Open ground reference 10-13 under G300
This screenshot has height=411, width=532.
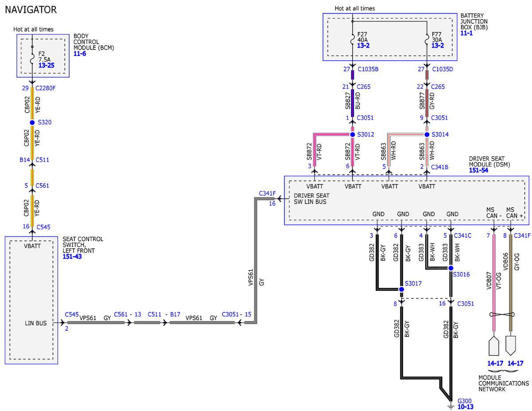point(465,407)
